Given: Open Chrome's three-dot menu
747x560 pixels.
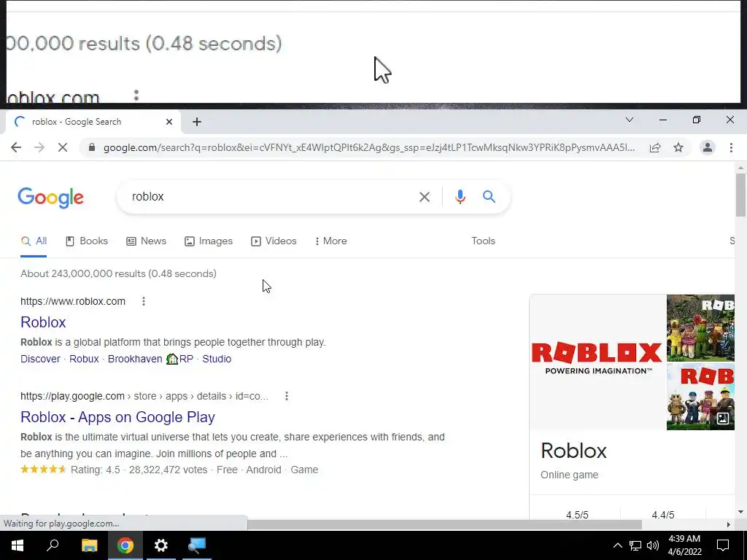Looking at the screenshot, I should 731,147.
